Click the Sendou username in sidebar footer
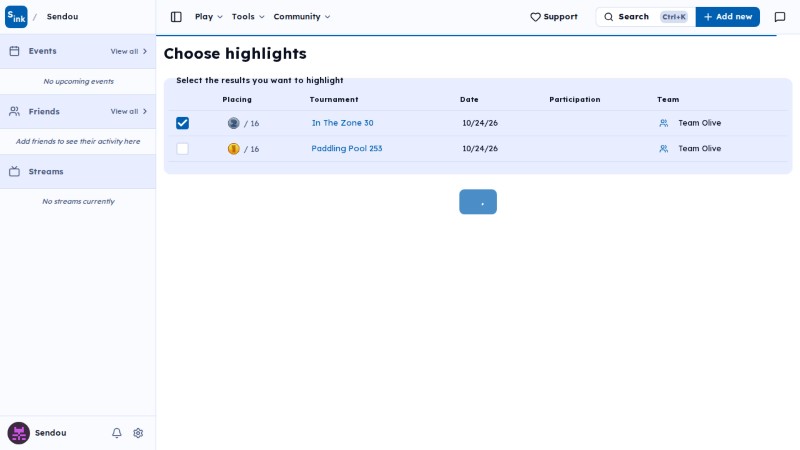This screenshot has width=800, height=450. pyautogui.click(x=51, y=433)
